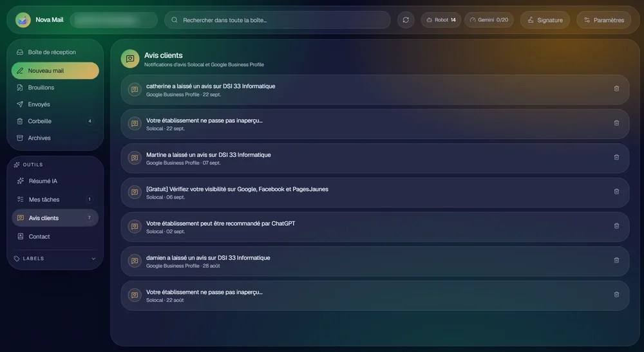Expand the LABELS section chevron
The height and width of the screenshot is (352, 644).
pyautogui.click(x=93, y=259)
